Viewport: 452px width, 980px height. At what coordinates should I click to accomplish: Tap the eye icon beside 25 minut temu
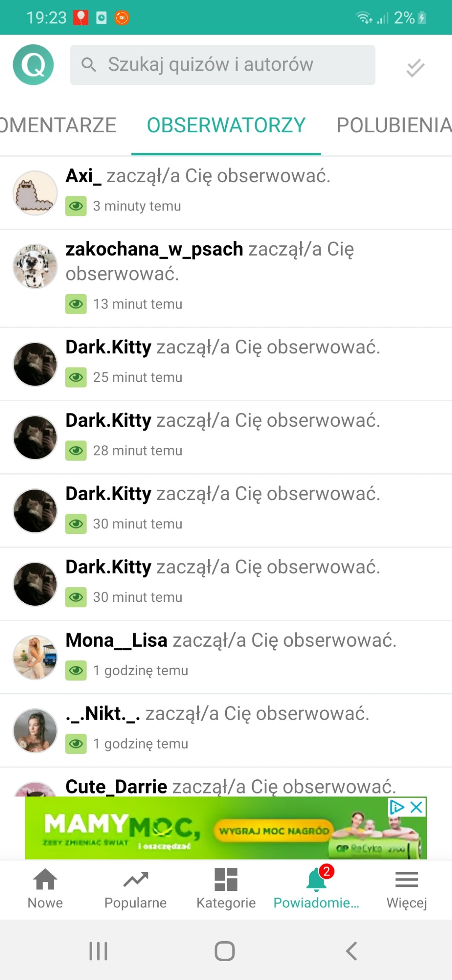coord(76,377)
